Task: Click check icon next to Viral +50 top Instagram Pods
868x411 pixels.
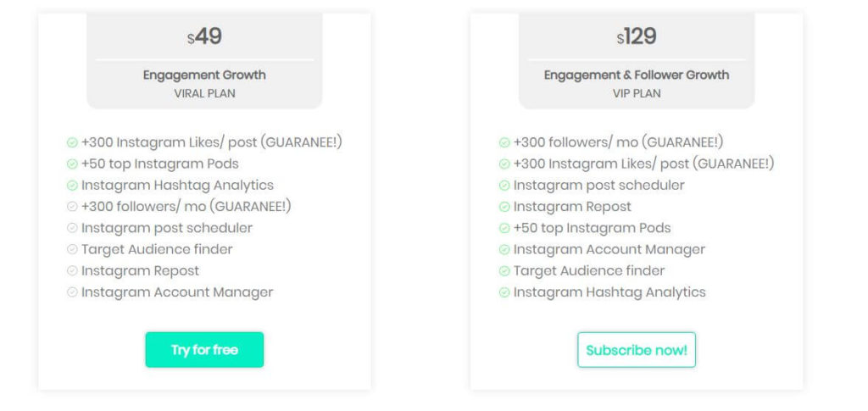Action: pos(72,164)
